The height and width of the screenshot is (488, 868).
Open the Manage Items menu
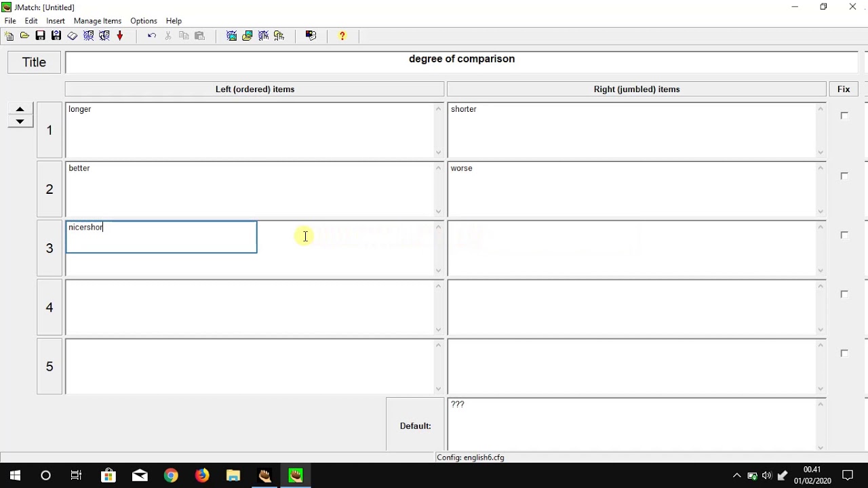pyautogui.click(x=98, y=21)
